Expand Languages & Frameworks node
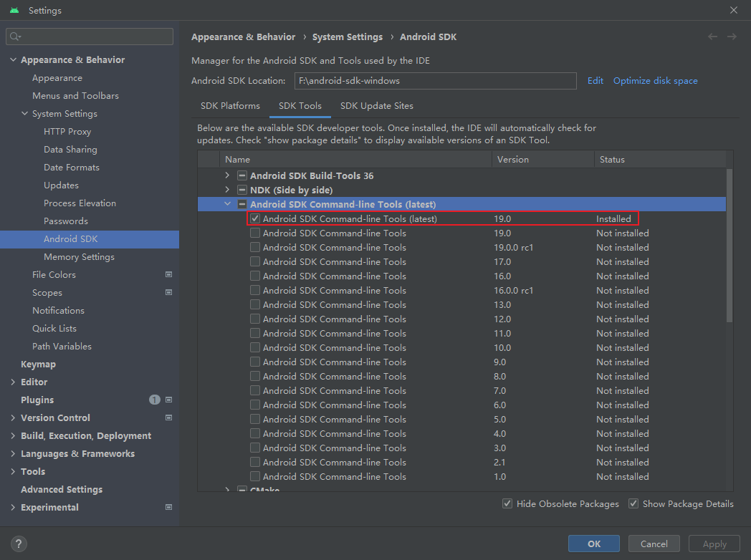751x560 pixels. click(x=14, y=454)
